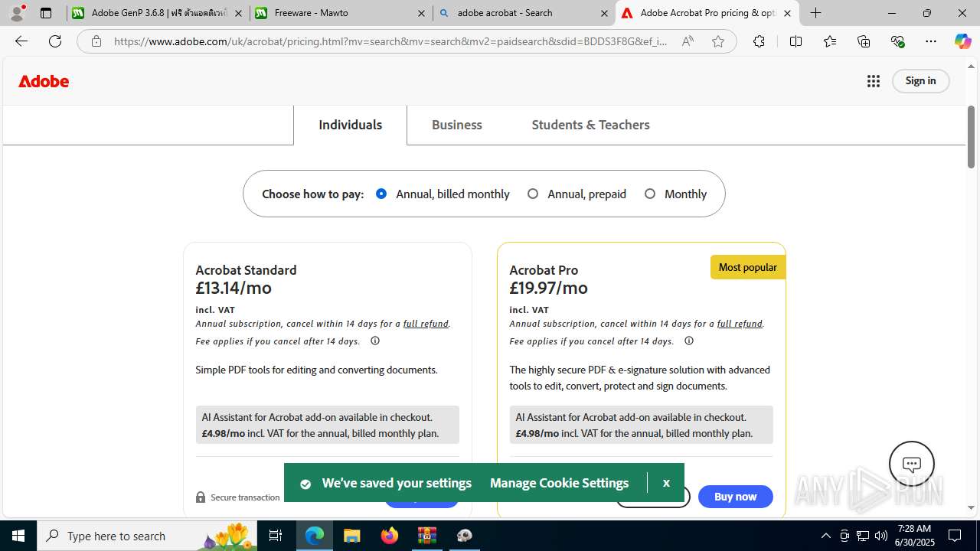This screenshot has height=551, width=980.
Task: Show hidden system tray icons
Action: tap(825, 536)
